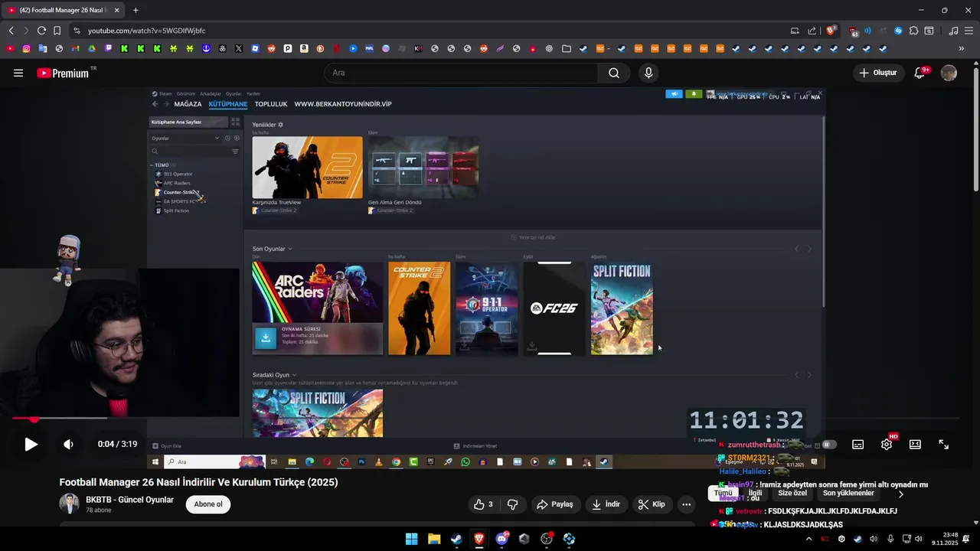Select the İlgili filter chip
This screenshot has height=551, width=980.
(x=755, y=494)
